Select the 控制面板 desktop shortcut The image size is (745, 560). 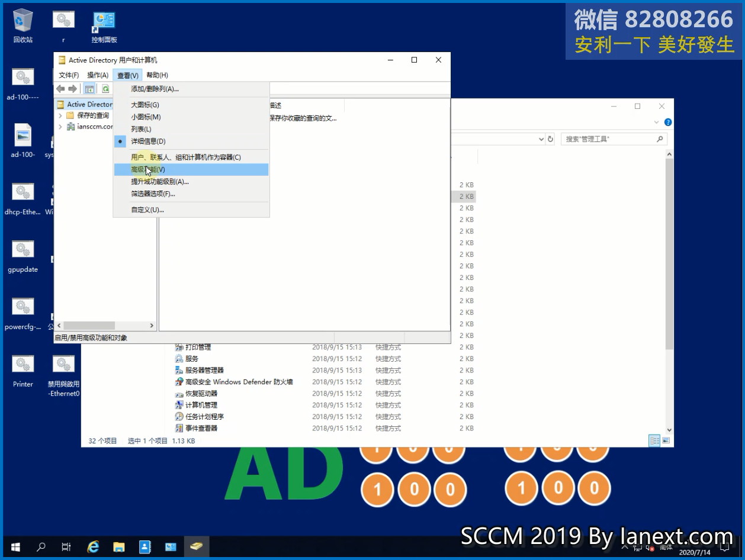tap(104, 26)
